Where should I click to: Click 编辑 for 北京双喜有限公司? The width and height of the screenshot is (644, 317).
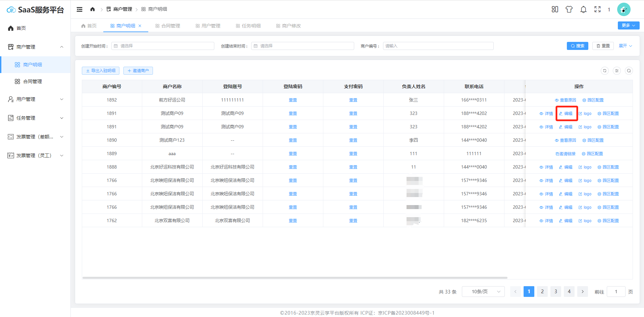(566, 221)
